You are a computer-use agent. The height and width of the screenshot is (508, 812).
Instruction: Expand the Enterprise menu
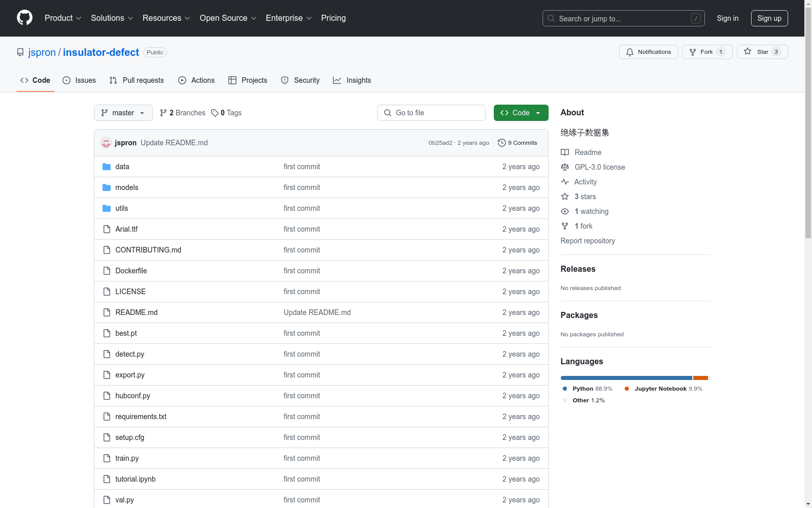click(x=289, y=18)
